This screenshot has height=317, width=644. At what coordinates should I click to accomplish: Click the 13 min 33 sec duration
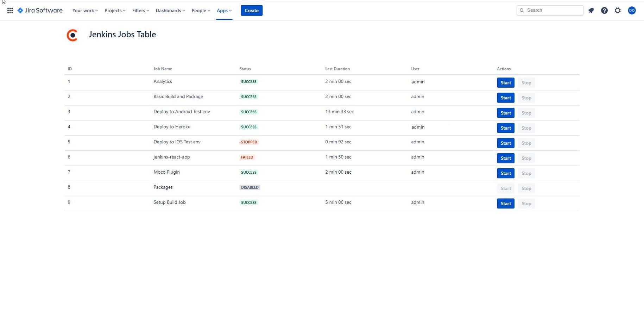340,112
